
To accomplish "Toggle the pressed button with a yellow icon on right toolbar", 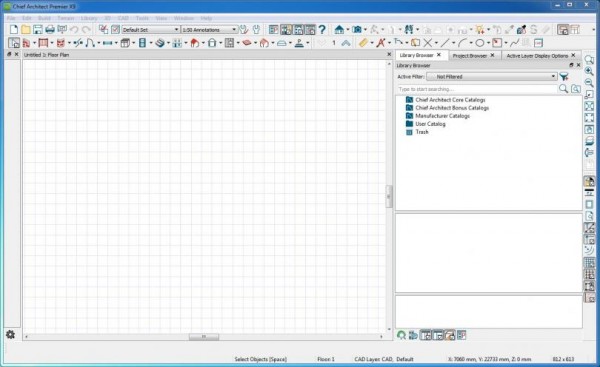I will (x=589, y=181).
